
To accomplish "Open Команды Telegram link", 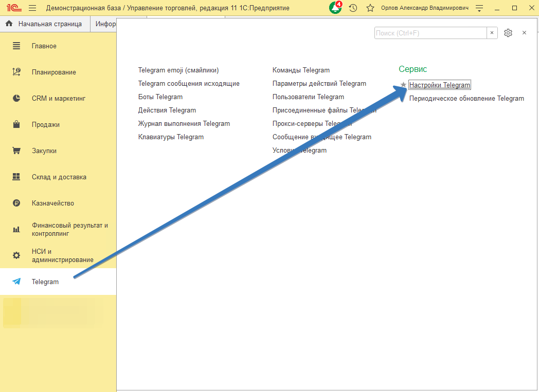I will coord(301,70).
